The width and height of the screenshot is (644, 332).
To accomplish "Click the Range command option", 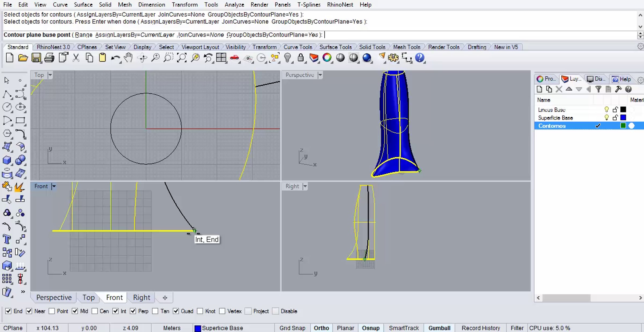I will tap(83, 35).
